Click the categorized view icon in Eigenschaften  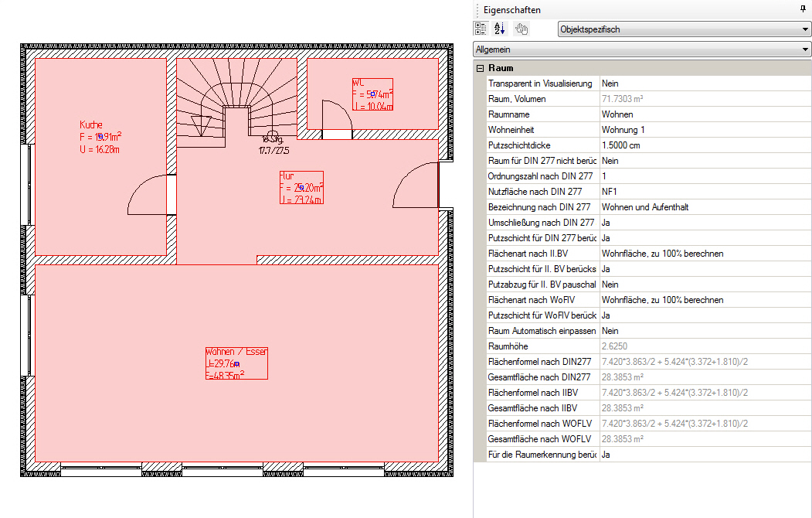[481, 29]
